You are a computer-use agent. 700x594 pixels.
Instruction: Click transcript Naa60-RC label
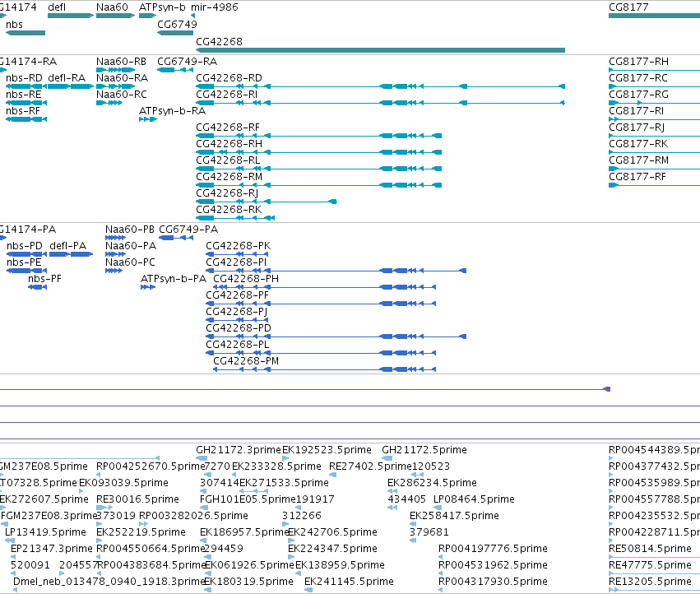[122, 95]
